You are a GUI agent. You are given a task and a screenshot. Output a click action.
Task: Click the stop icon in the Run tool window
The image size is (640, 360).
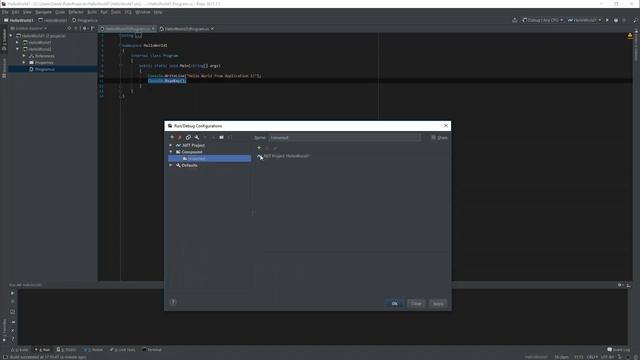12,302
